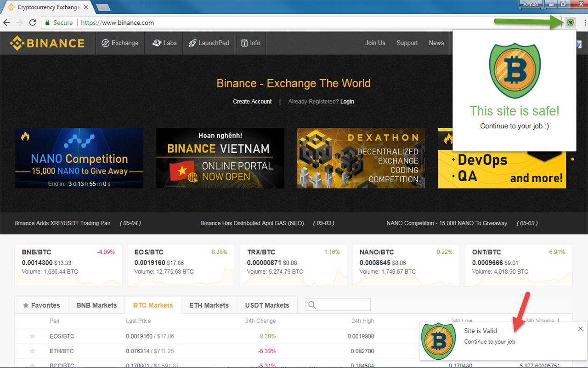Open Binance Has Distributed April GAS news
588x368 pixels.
pyautogui.click(x=252, y=223)
